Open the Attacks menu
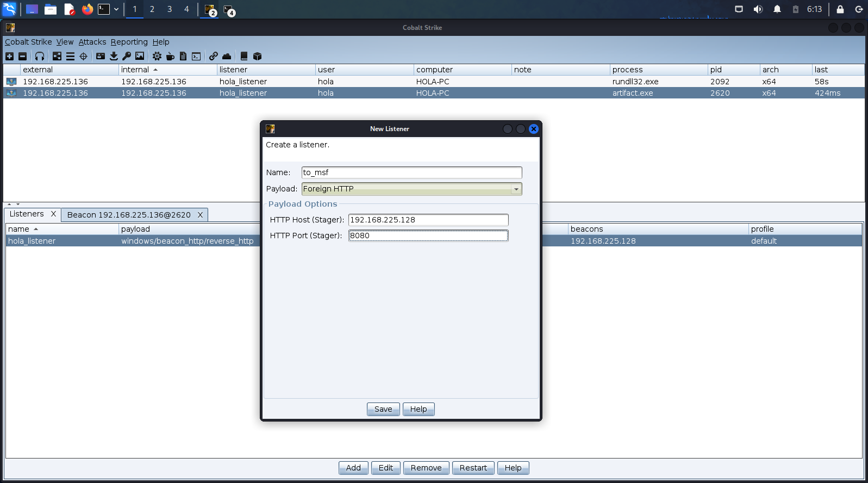This screenshot has height=483, width=868. click(92, 42)
